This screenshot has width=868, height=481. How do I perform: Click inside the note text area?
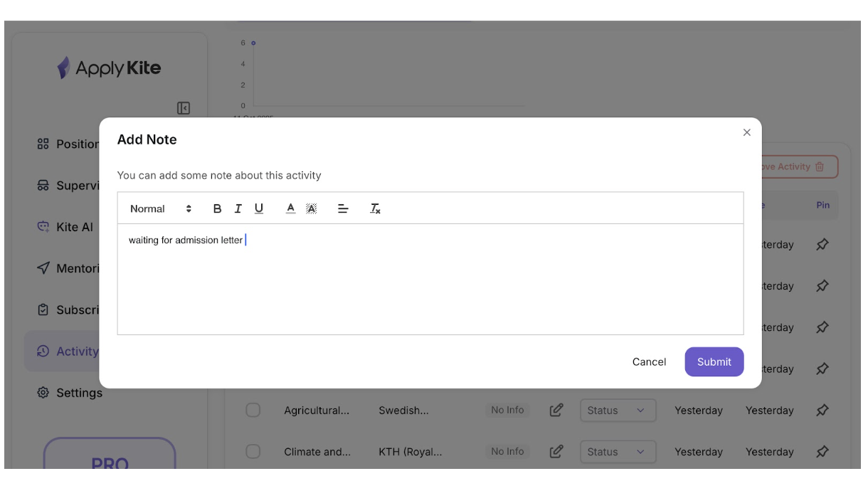coord(430,285)
